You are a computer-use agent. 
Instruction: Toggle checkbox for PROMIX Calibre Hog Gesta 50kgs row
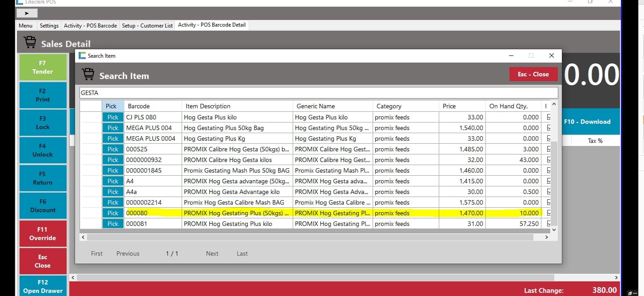pyautogui.click(x=549, y=149)
